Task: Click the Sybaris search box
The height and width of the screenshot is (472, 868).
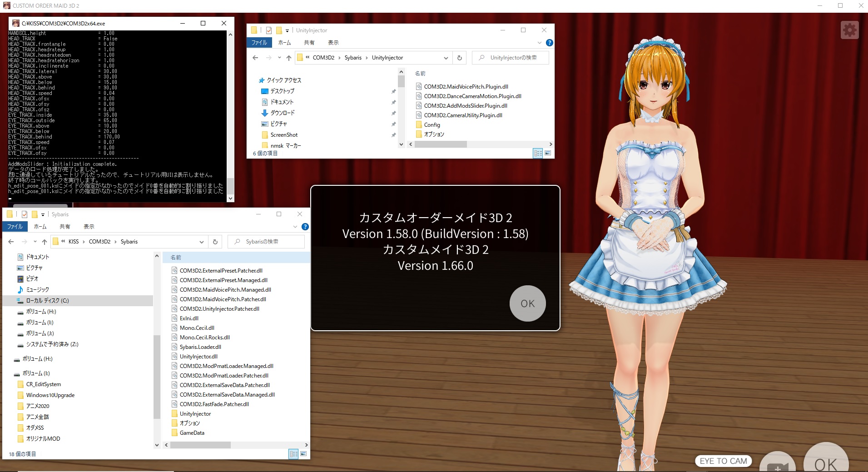Action: point(266,242)
